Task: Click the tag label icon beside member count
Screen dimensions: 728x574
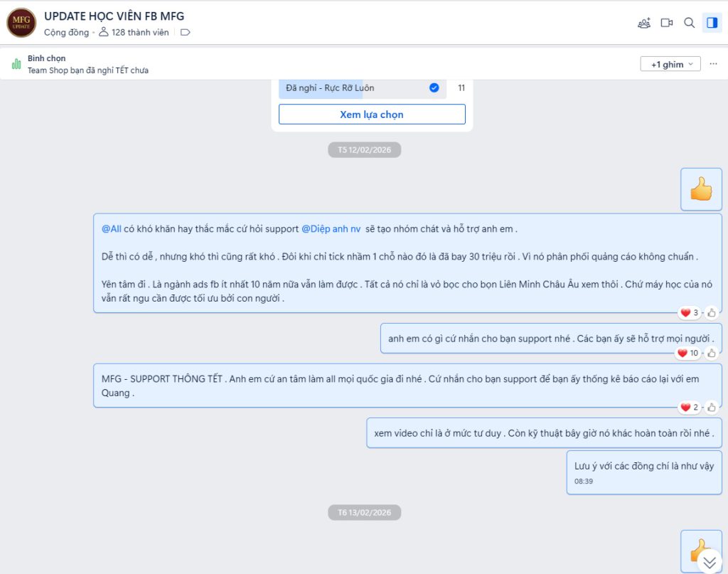Action: coord(186,33)
